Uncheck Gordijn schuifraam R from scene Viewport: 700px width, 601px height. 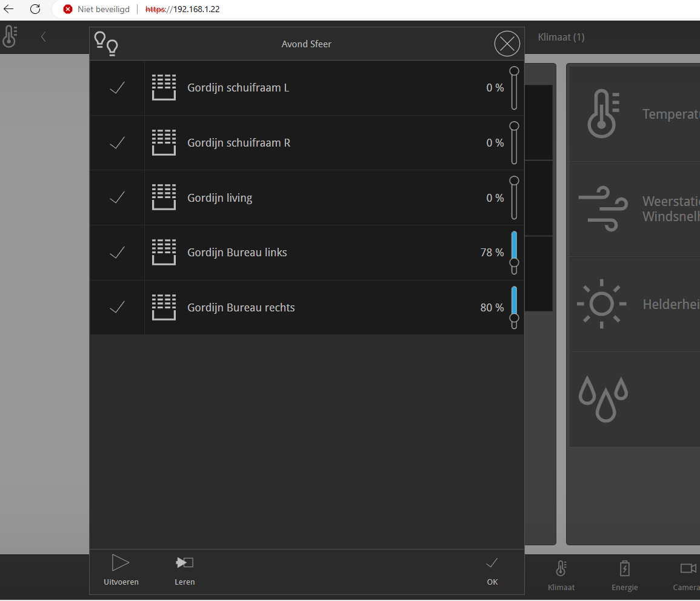coord(117,143)
